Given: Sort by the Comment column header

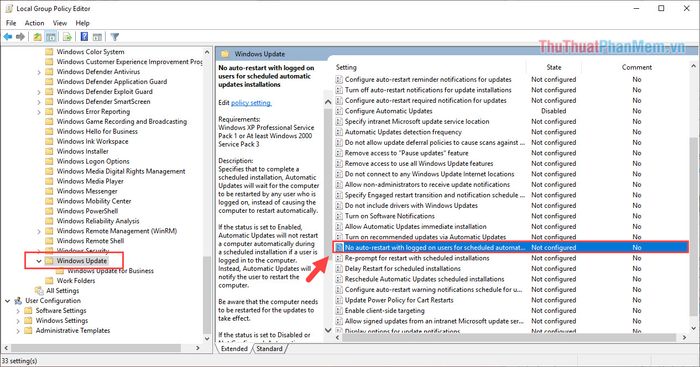Looking at the screenshot, I should pyautogui.click(x=637, y=67).
